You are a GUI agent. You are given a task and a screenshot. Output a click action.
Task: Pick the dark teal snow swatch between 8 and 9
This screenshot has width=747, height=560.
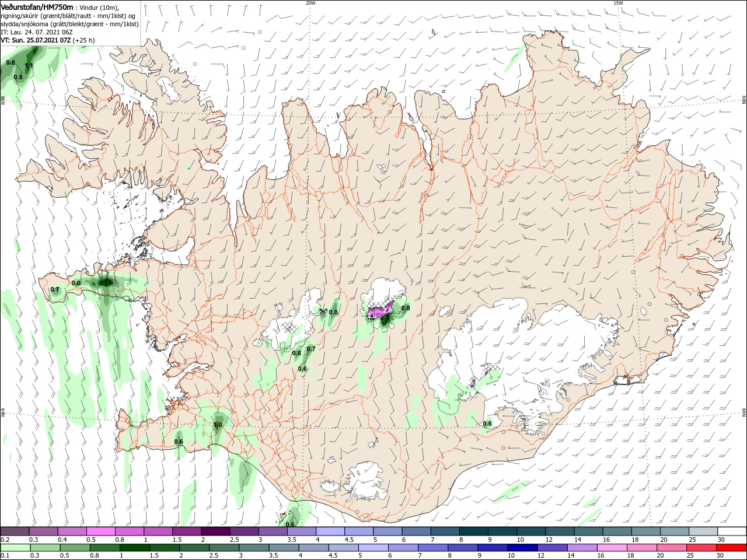coord(473,531)
